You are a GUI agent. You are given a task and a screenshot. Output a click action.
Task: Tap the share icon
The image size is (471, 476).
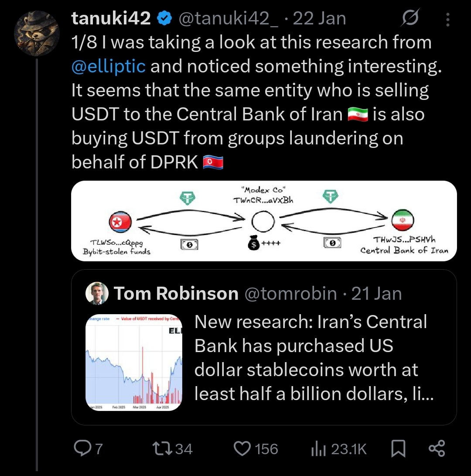point(437,449)
